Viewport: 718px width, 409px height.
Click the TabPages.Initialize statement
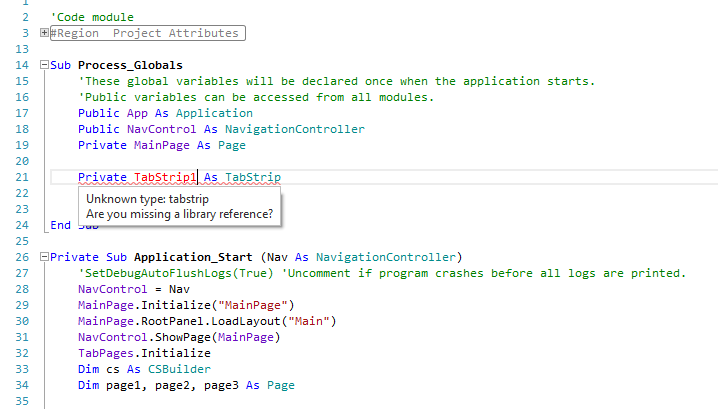(144, 353)
